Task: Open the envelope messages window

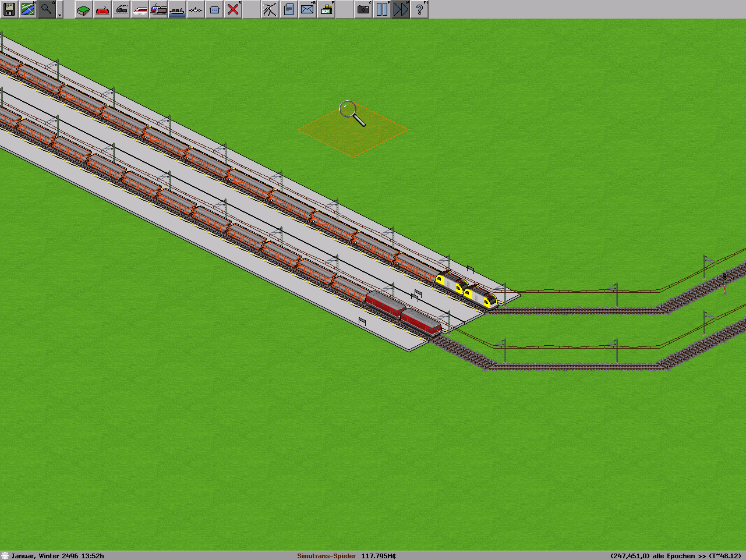Action: pyautogui.click(x=307, y=9)
